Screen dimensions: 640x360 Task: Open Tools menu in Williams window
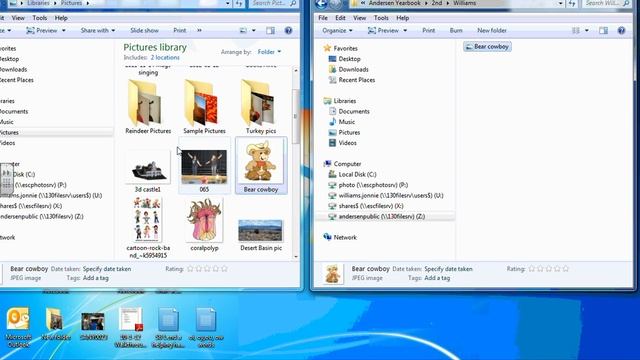click(x=381, y=18)
